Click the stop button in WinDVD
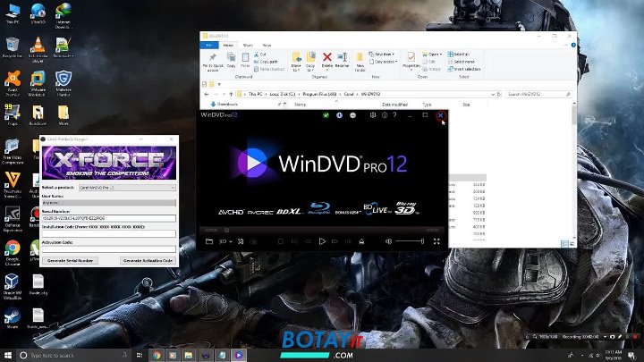Screen dimensions: 644x362 click(x=281, y=241)
